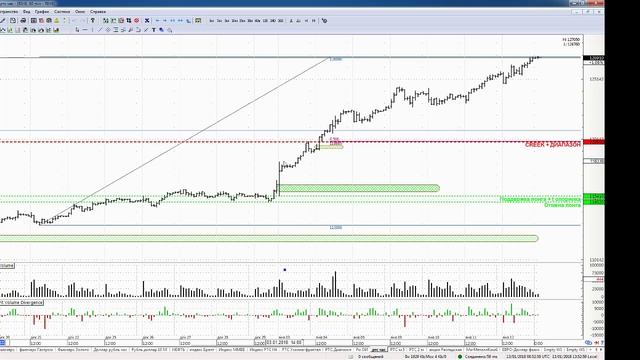Click the save icon in the toolbar
This screenshot has width=640, height=360.
point(13,20)
